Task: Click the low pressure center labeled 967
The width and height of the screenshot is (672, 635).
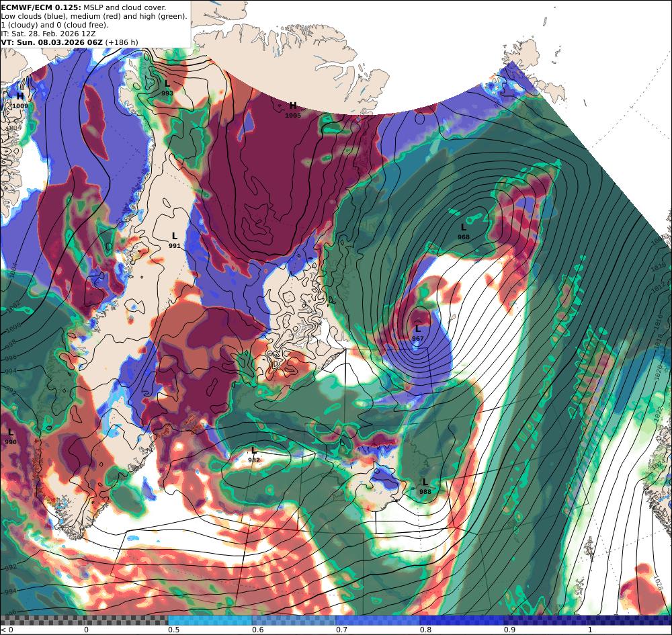Action: pyautogui.click(x=418, y=333)
